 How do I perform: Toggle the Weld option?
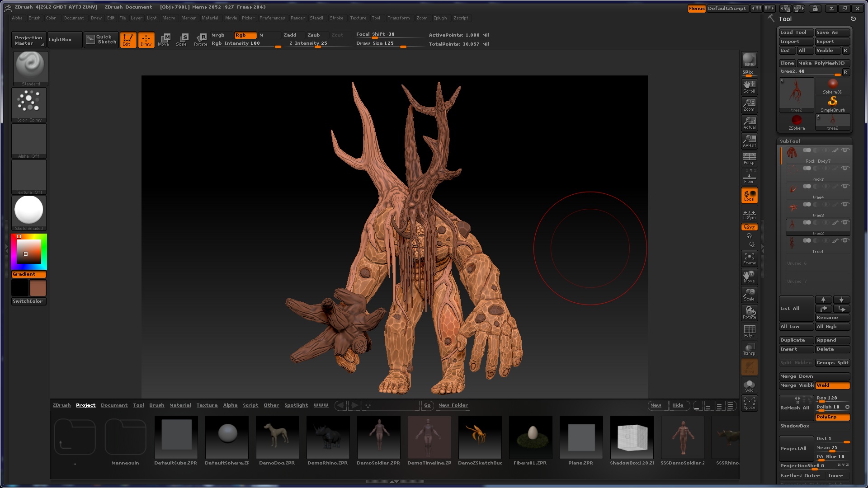click(832, 385)
